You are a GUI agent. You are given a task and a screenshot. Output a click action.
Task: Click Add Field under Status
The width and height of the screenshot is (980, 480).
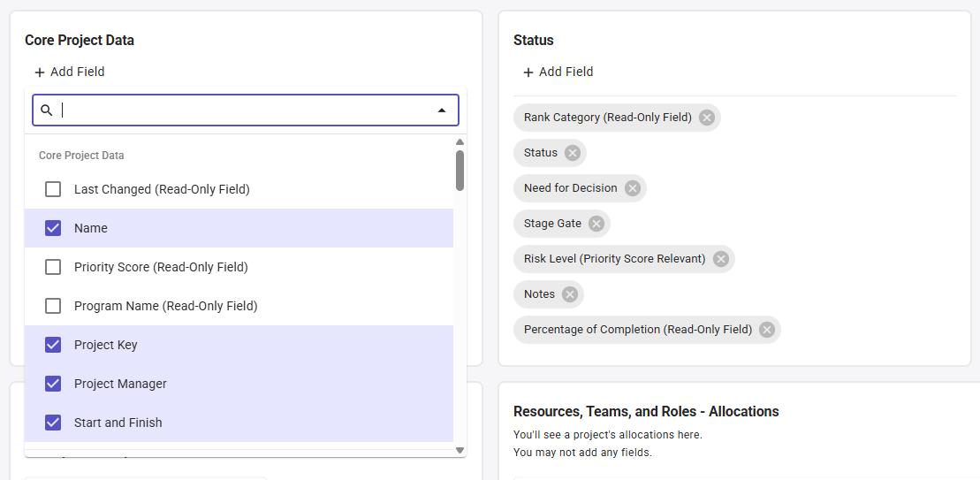click(x=558, y=72)
